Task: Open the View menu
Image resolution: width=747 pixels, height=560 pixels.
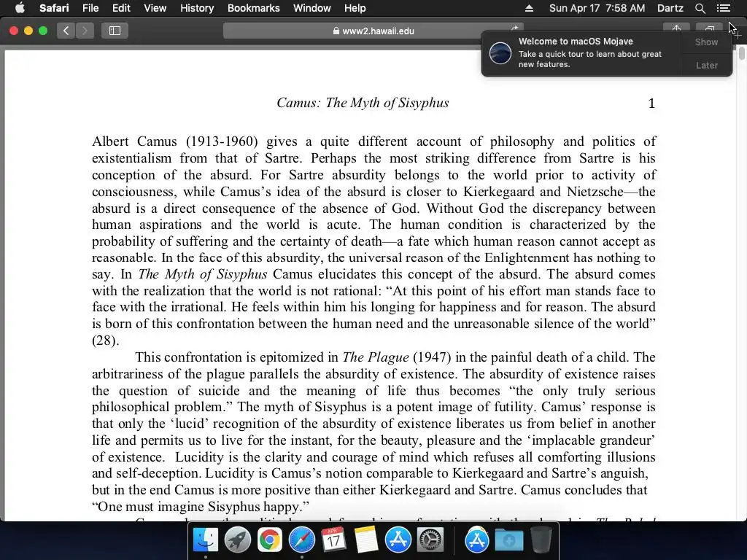Action: (155, 8)
